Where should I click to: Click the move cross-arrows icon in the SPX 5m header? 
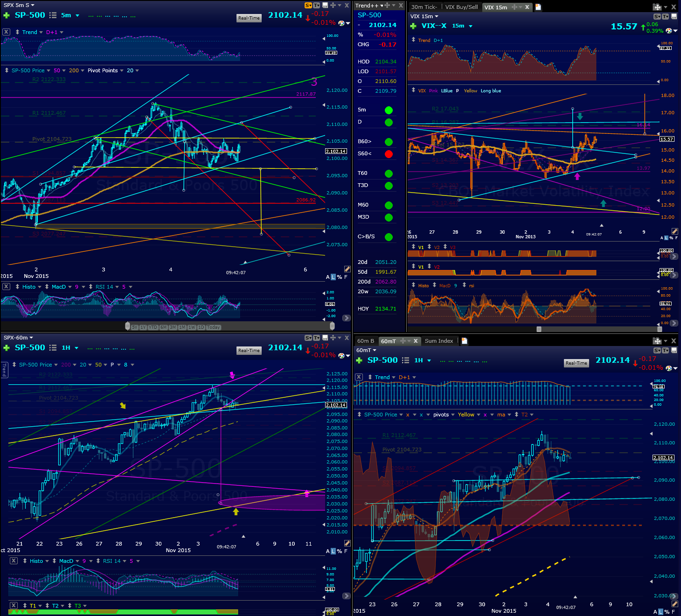[x=333, y=6]
